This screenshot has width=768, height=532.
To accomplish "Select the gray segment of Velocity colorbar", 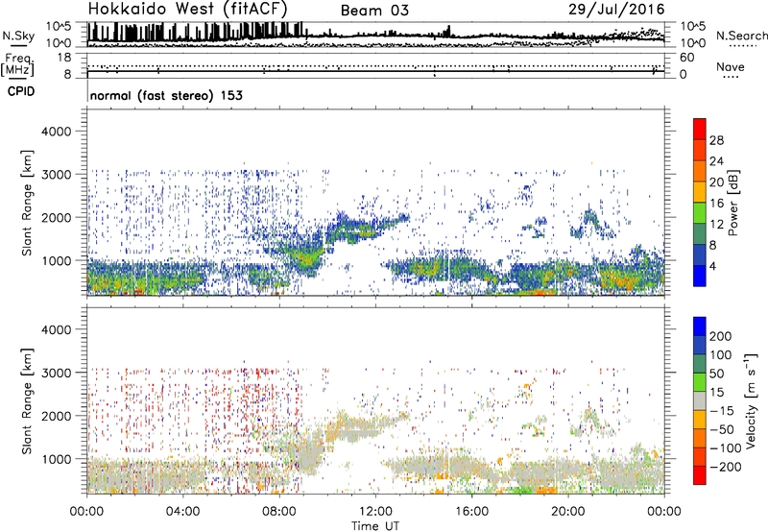I will pyautogui.click(x=700, y=400).
